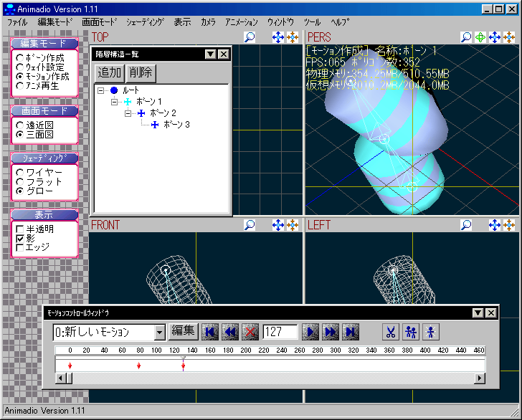Click the keyframe marker at frame 0
The width and height of the screenshot is (522, 420).
(70, 366)
